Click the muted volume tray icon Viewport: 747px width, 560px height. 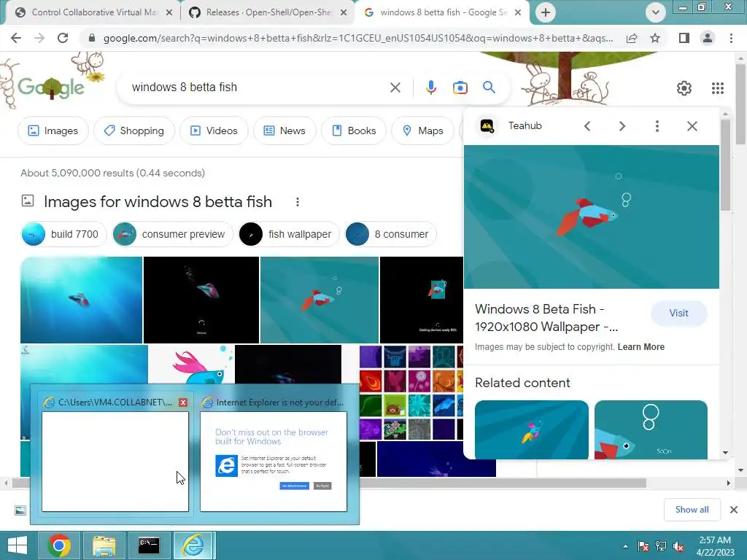point(678,546)
